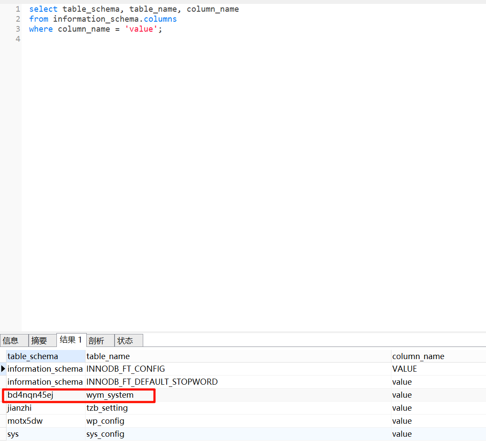Open the 状态 tab

pyautogui.click(x=125, y=340)
